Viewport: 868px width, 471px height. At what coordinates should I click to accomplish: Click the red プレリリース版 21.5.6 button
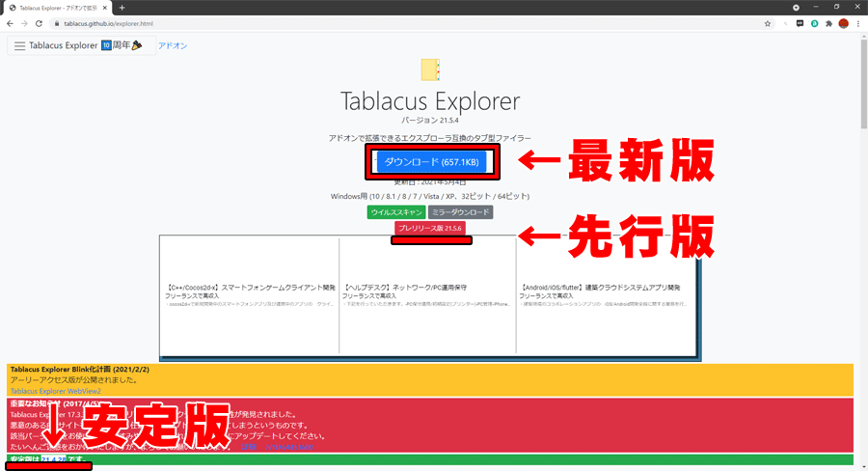coord(430,229)
